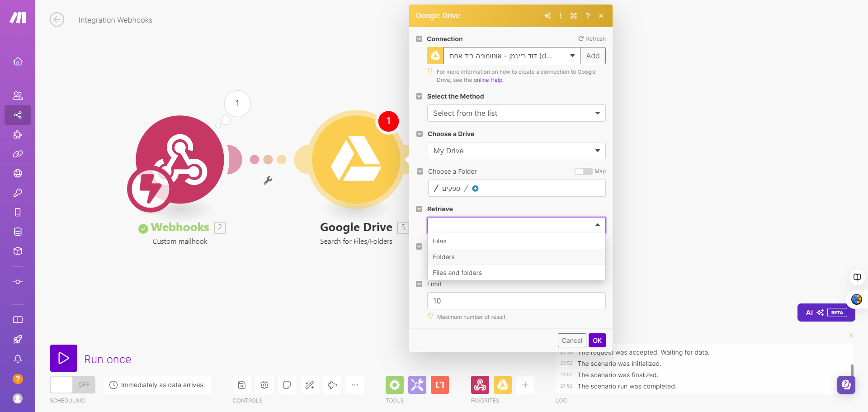
Task: Add the Google Drive favorite module
Action: tap(503, 385)
